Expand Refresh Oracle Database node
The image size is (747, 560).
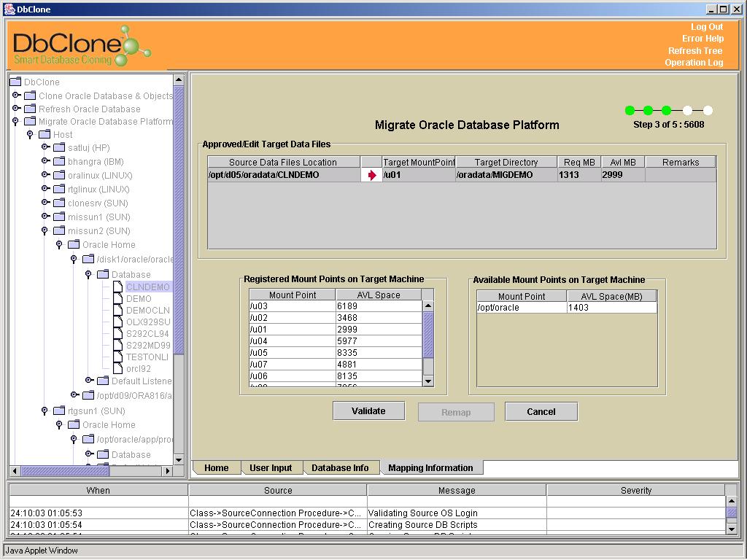(x=16, y=108)
